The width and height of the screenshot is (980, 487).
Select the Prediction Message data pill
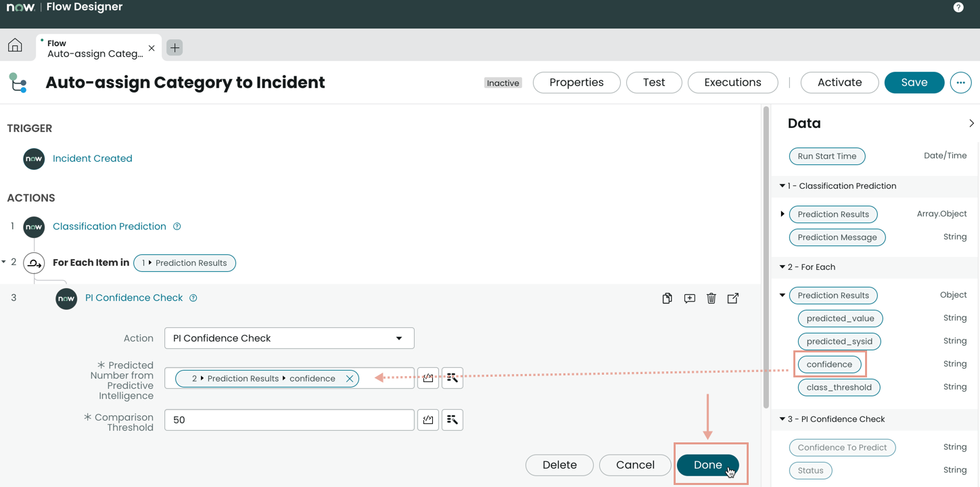[x=837, y=237]
